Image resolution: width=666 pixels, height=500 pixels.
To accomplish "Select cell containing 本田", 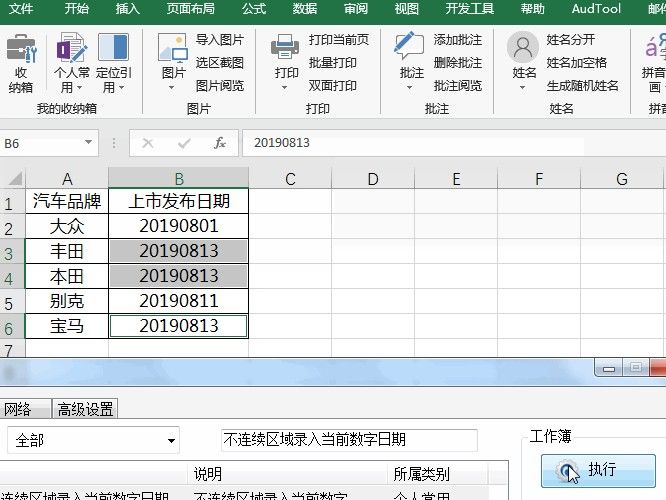I will coord(67,276).
